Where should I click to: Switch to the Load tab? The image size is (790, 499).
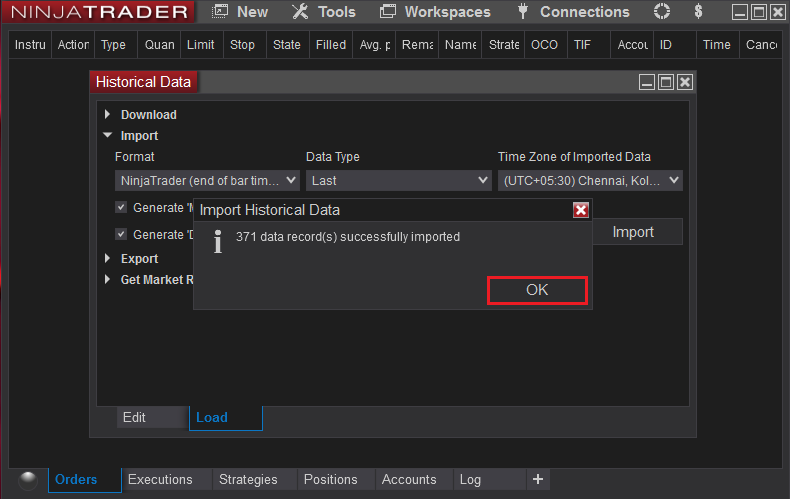[226, 418]
